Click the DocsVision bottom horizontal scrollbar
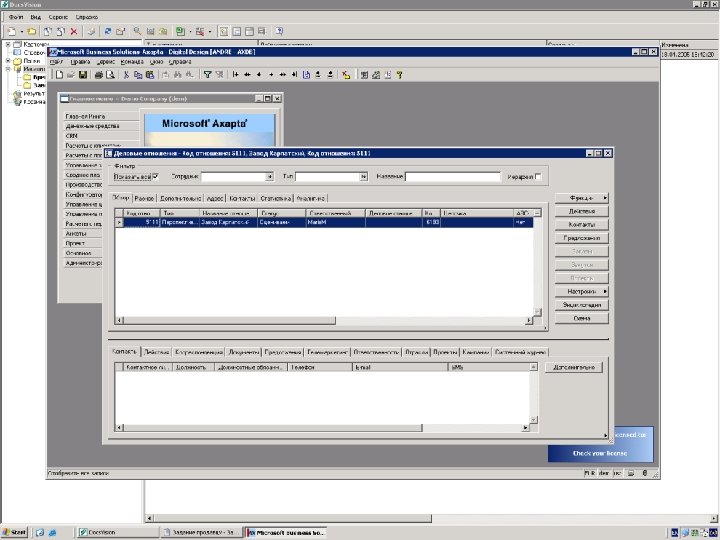This screenshot has height=540, width=720. [x=432, y=518]
